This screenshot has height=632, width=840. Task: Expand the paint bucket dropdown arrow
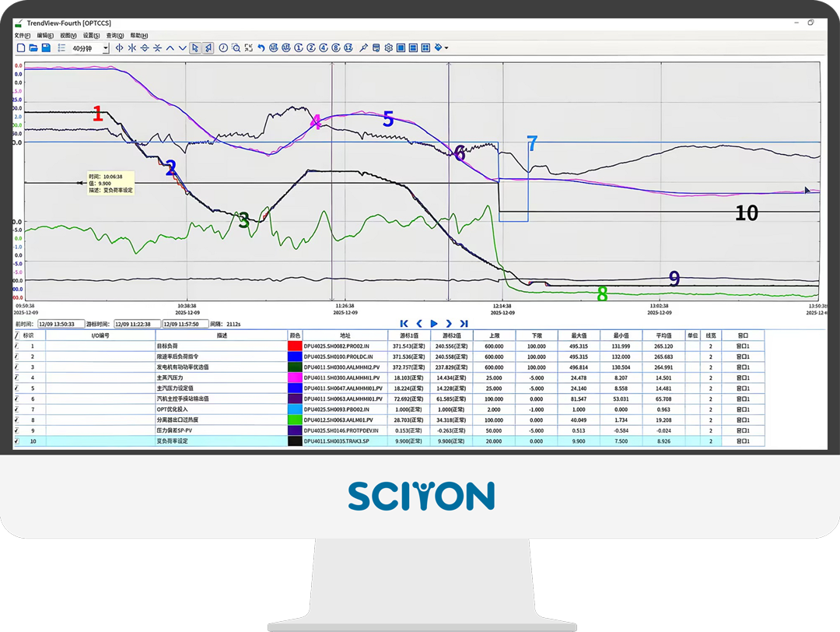446,48
